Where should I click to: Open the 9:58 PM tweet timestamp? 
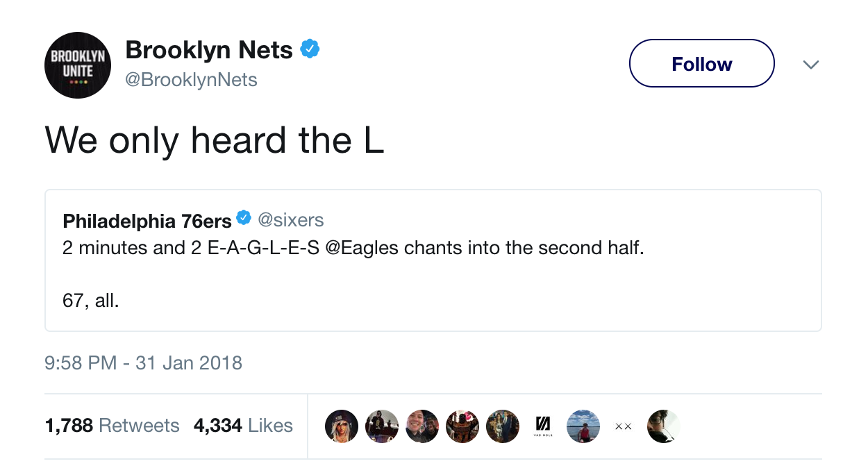[143, 362]
